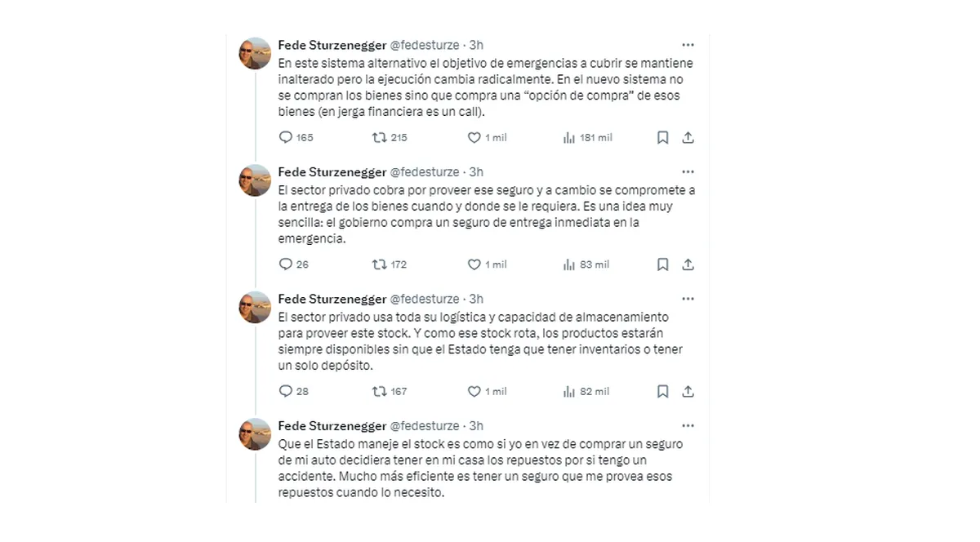Open more options on second tweet
The image size is (980, 542).
coord(688,172)
